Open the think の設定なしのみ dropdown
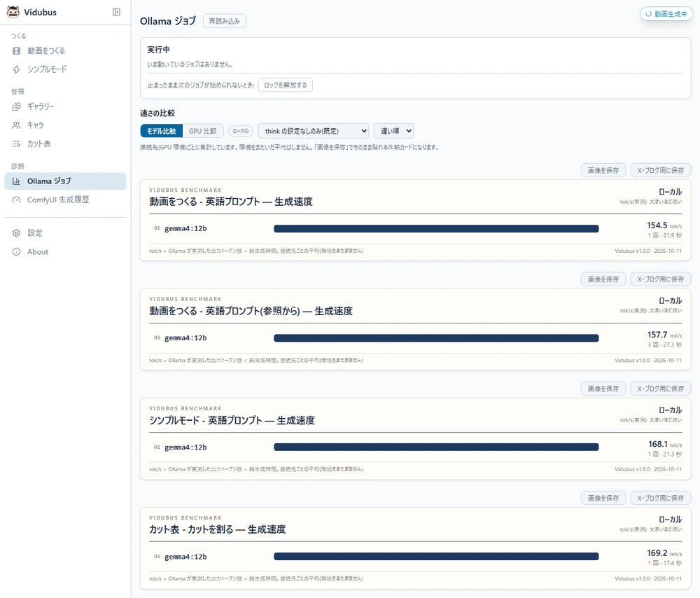 pyautogui.click(x=314, y=131)
